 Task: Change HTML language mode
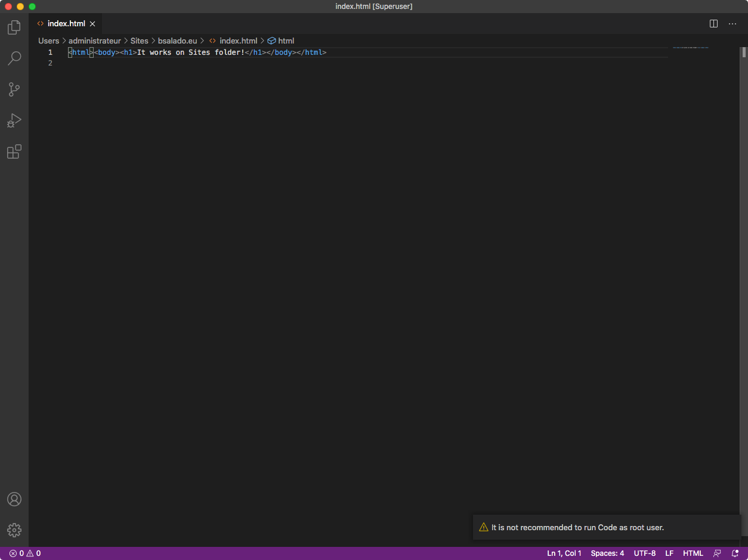tap(693, 553)
